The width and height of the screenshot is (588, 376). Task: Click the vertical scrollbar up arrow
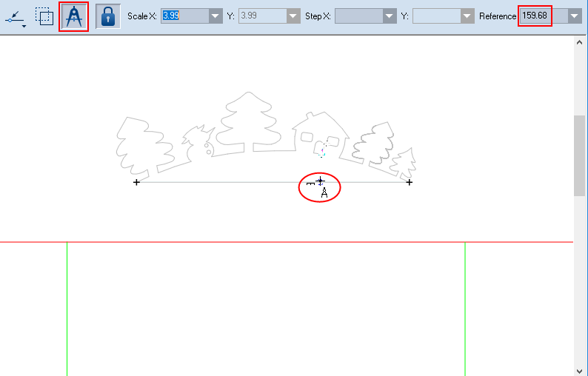581,42
